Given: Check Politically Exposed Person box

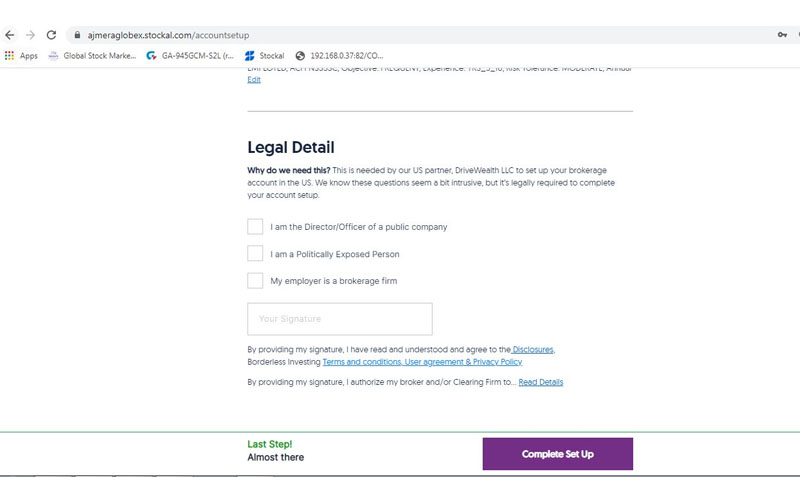Looking at the screenshot, I should pos(255,254).
